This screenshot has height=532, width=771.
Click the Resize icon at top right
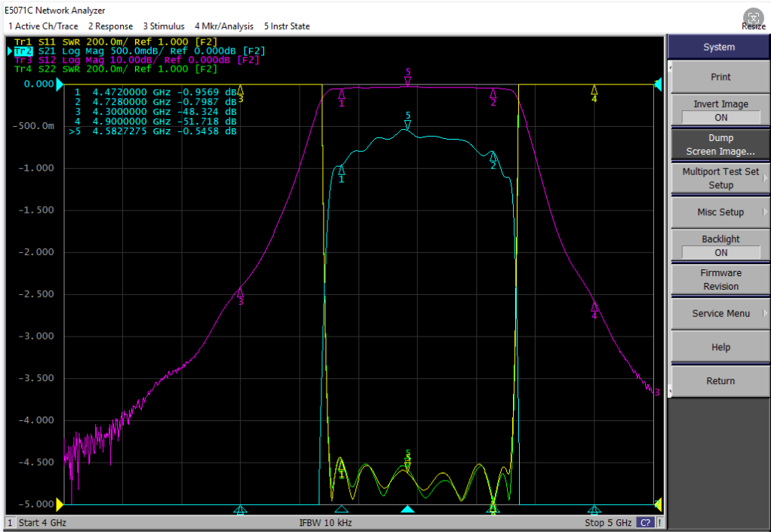754,19
